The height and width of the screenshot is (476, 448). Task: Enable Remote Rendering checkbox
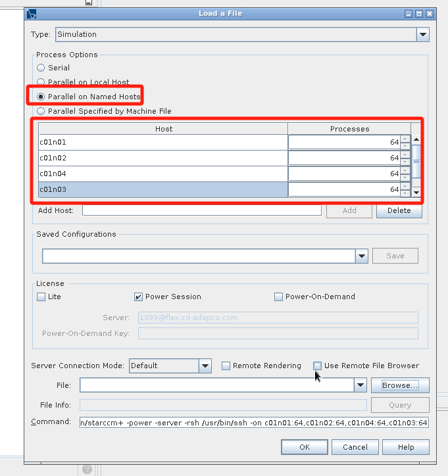pyautogui.click(x=226, y=366)
